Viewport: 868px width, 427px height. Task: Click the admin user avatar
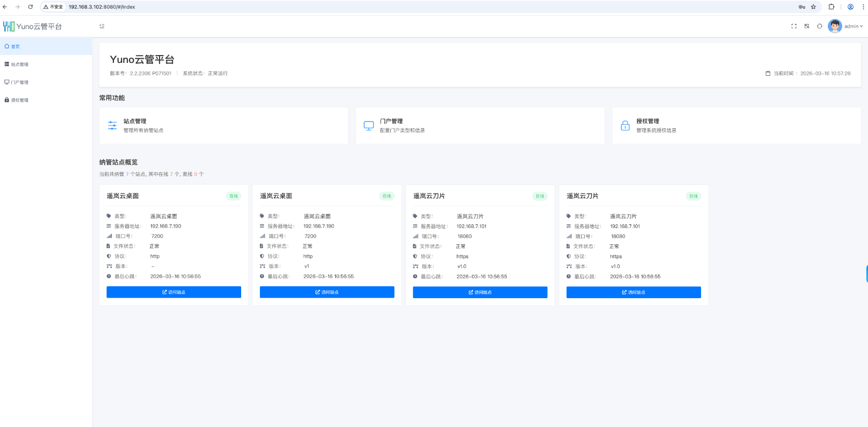point(835,26)
